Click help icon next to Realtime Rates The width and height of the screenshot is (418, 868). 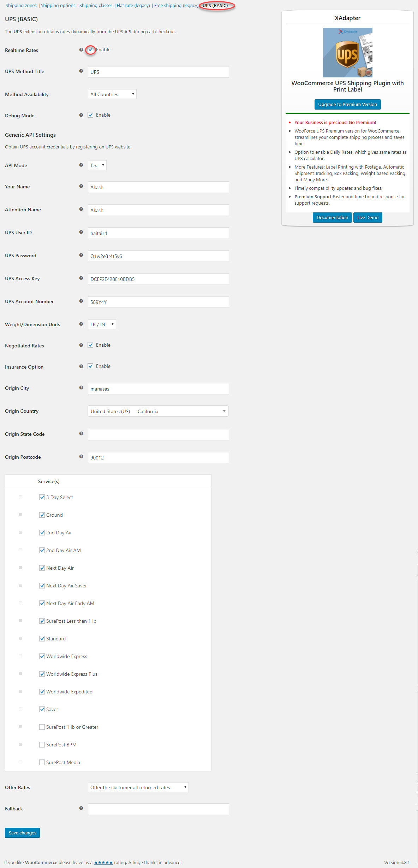pyautogui.click(x=81, y=50)
